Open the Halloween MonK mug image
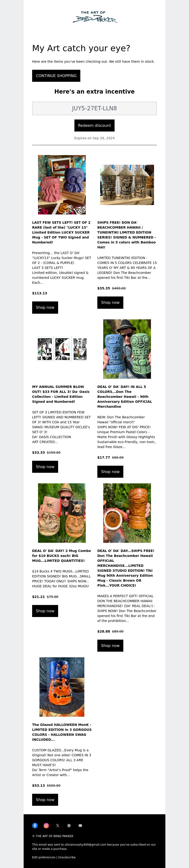The width and height of the screenshot is (189, 868). tap(62, 687)
